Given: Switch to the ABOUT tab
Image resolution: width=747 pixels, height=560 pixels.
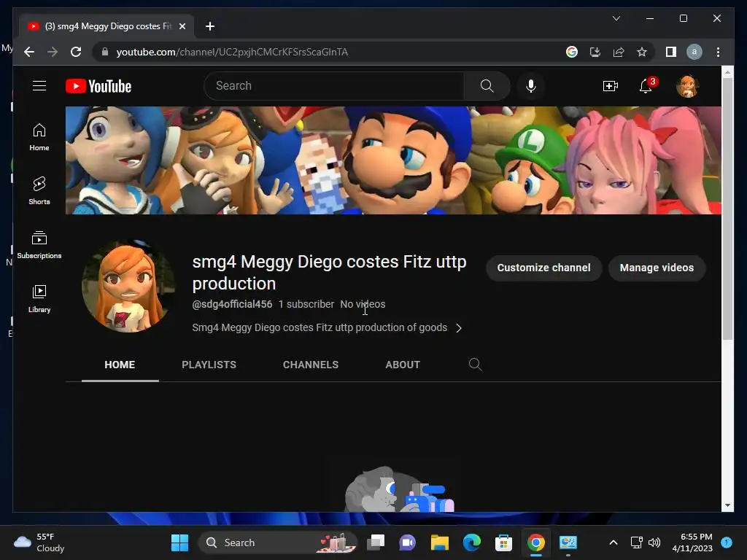Looking at the screenshot, I should coord(403,365).
